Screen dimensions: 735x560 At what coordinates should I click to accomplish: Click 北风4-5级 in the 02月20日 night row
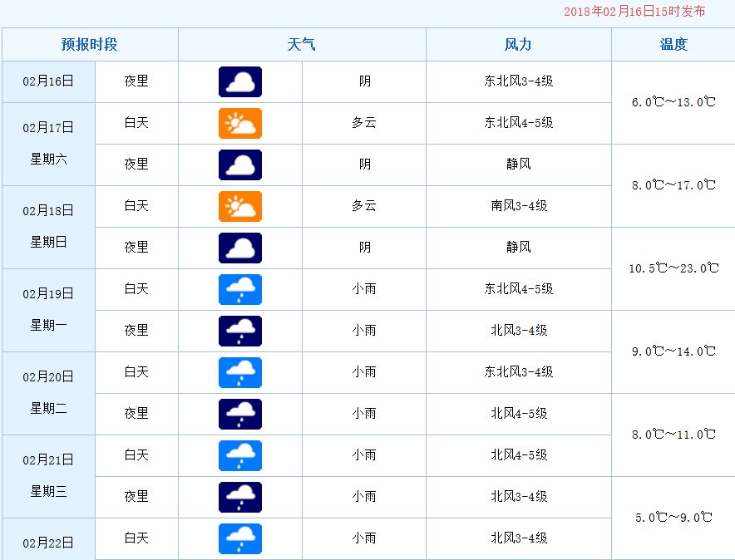point(519,413)
